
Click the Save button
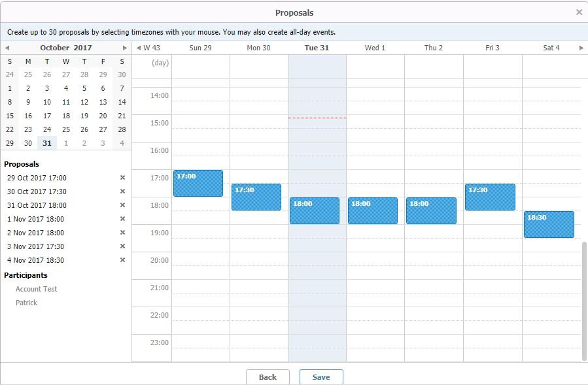[x=321, y=377]
